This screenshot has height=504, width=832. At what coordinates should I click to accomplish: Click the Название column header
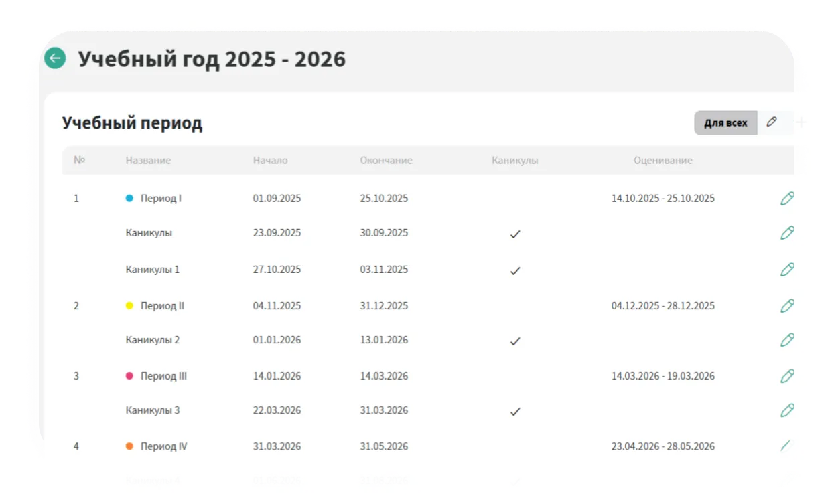[148, 161]
